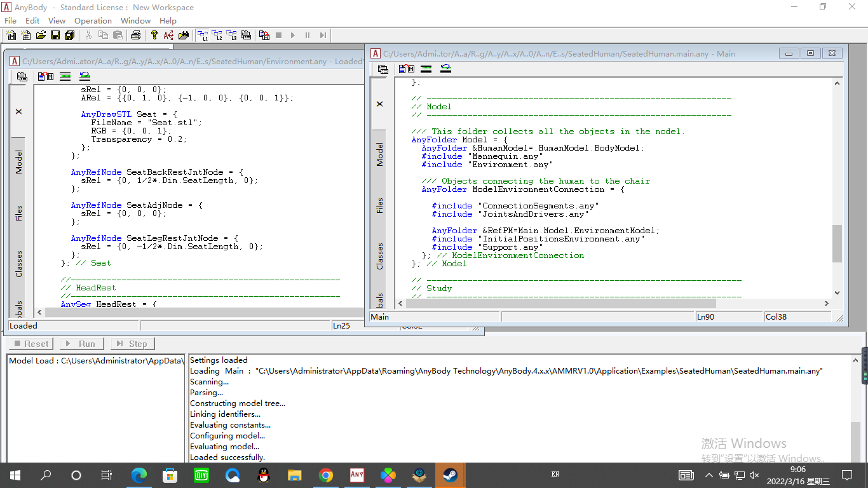Click the Open file folder icon
The height and width of the screenshot is (488, 868).
41,36
